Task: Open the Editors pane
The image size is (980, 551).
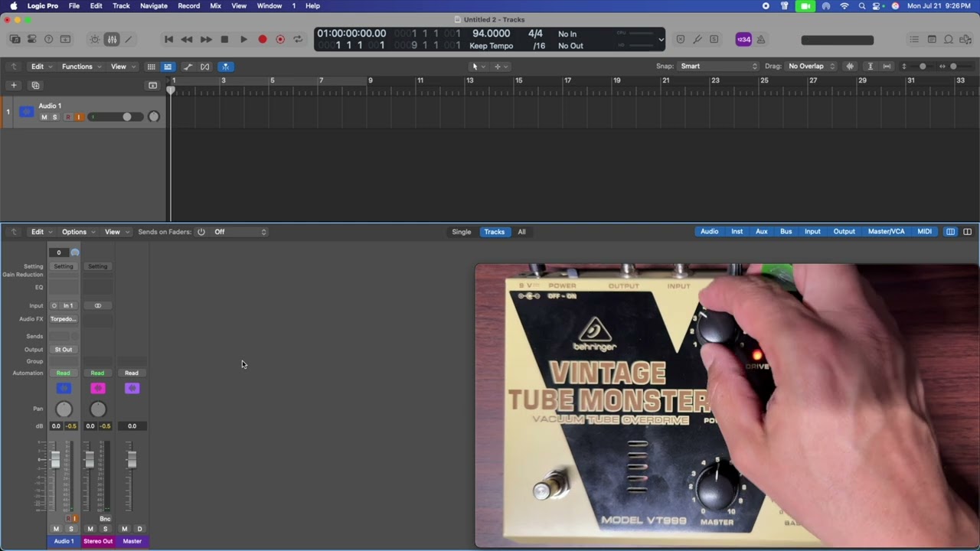Action: (x=129, y=39)
